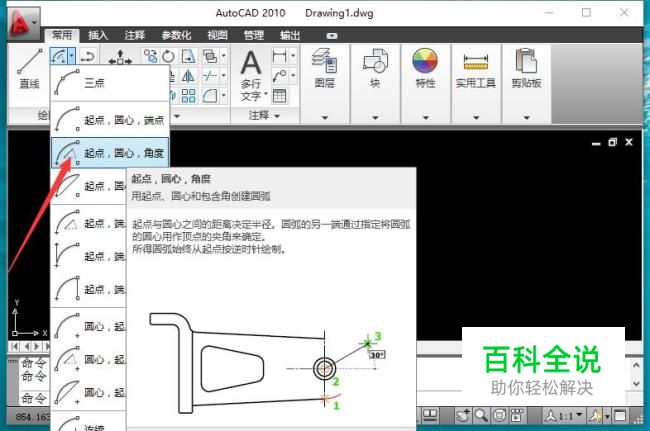The height and width of the screenshot is (431, 650).
Task: Expand the arrow below 实用工具
Action: click(x=476, y=118)
